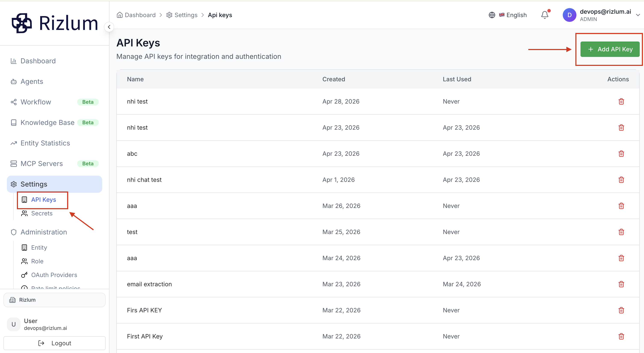Click the Workflow share icon in sidebar

point(13,102)
